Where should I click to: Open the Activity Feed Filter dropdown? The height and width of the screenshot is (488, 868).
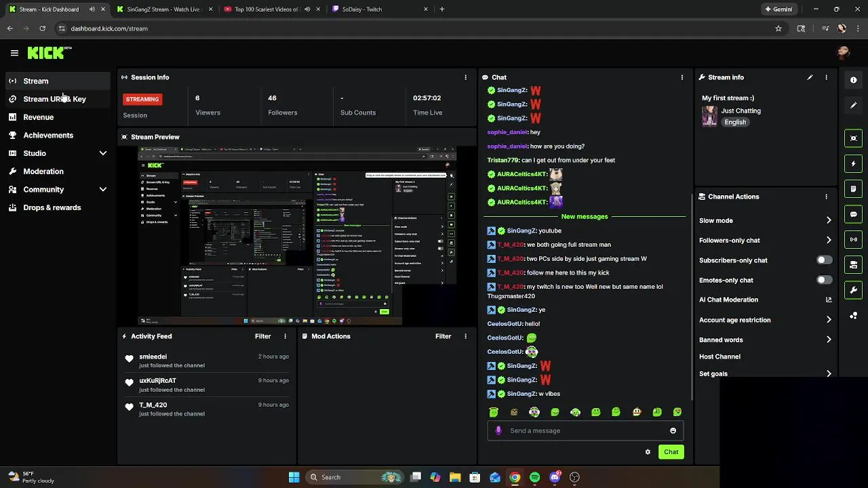262,336
